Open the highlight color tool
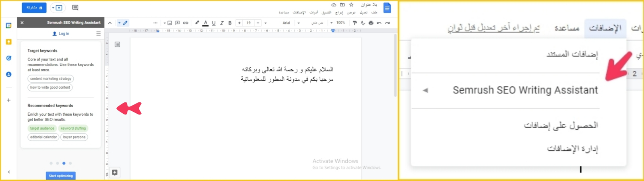Viewport: 644px width, 181px height. coord(197,23)
